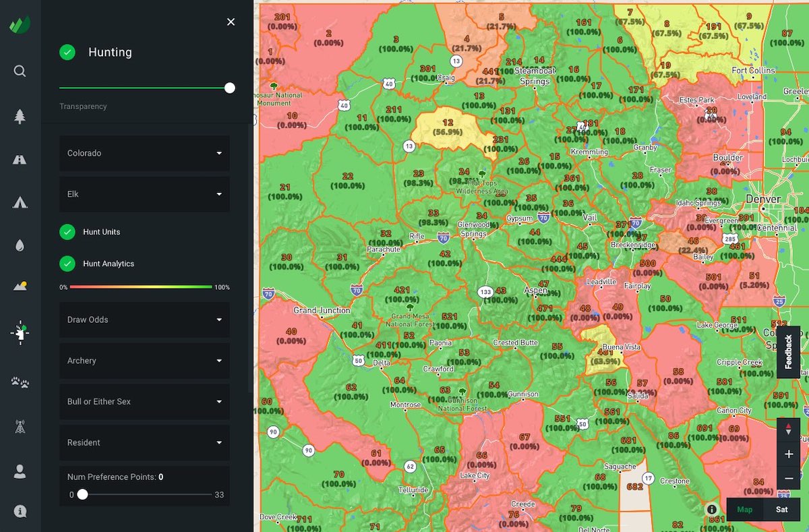809x532 pixels.
Task: Open the info icon in the sidebar
Action: [x=20, y=511]
